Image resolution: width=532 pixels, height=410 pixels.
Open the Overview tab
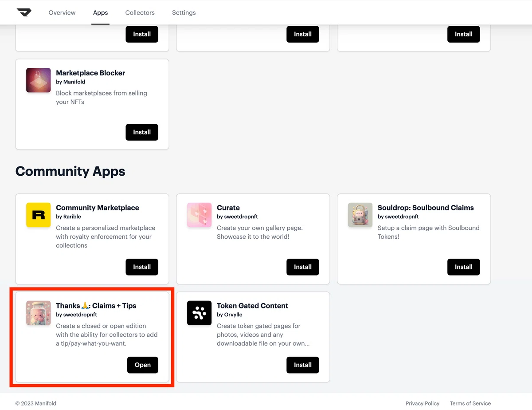coord(62,12)
